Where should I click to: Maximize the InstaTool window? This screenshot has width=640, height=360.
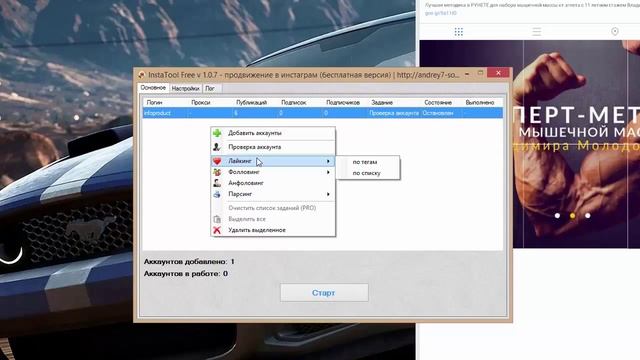point(480,73)
